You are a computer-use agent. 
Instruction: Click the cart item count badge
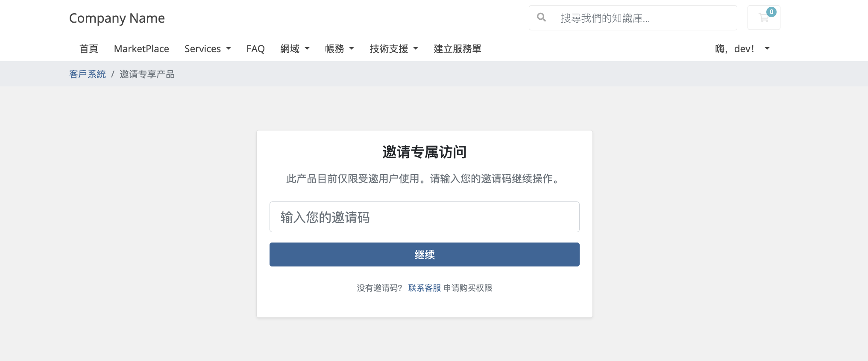point(771,12)
